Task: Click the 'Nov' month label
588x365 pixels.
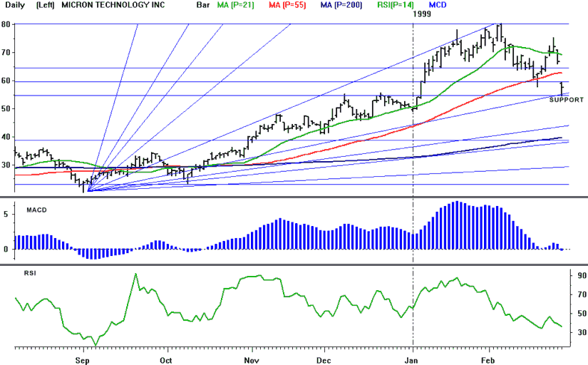Action: coord(252,361)
